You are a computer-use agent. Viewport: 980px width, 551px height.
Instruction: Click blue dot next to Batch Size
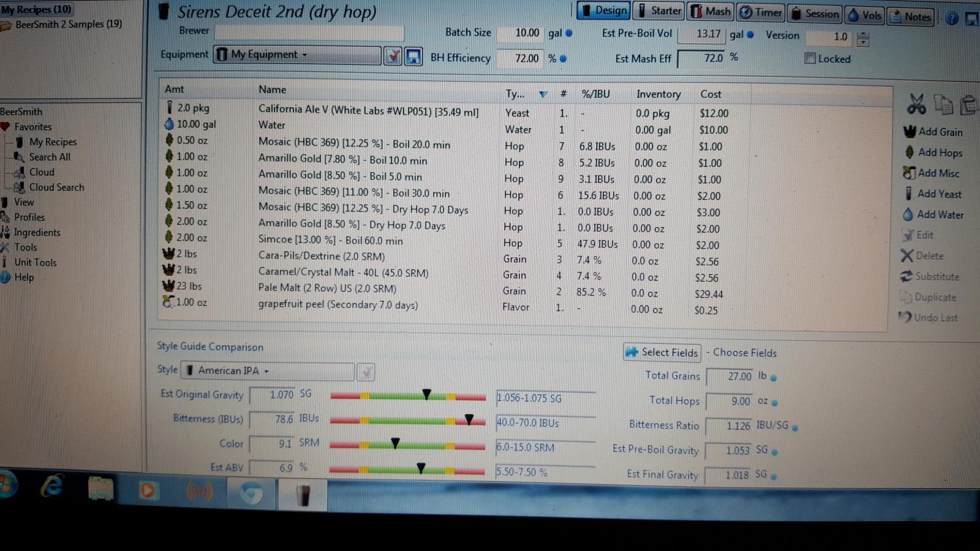point(569,33)
